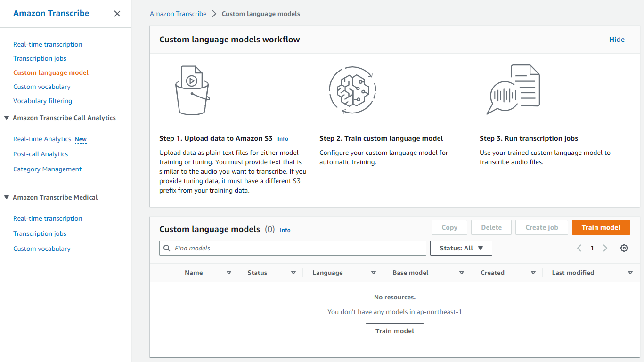Click inside the Find models search field
This screenshot has height=362, width=644.
[x=292, y=248]
